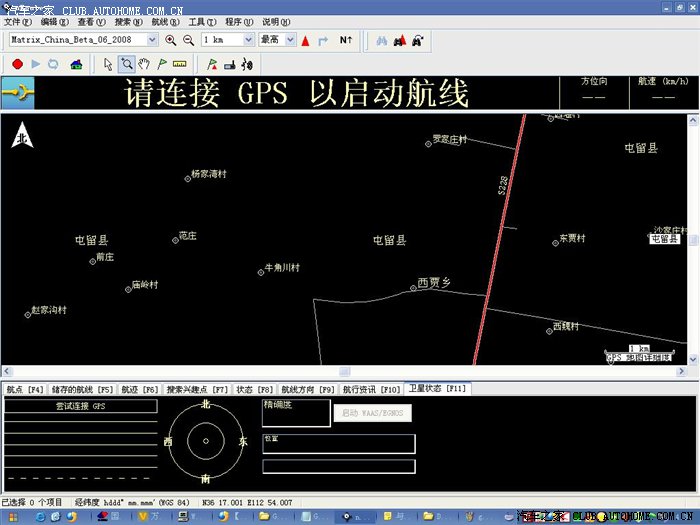Click the home waypoint icon
The height and width of the screenshot is (525, 700).
point(76,64)
